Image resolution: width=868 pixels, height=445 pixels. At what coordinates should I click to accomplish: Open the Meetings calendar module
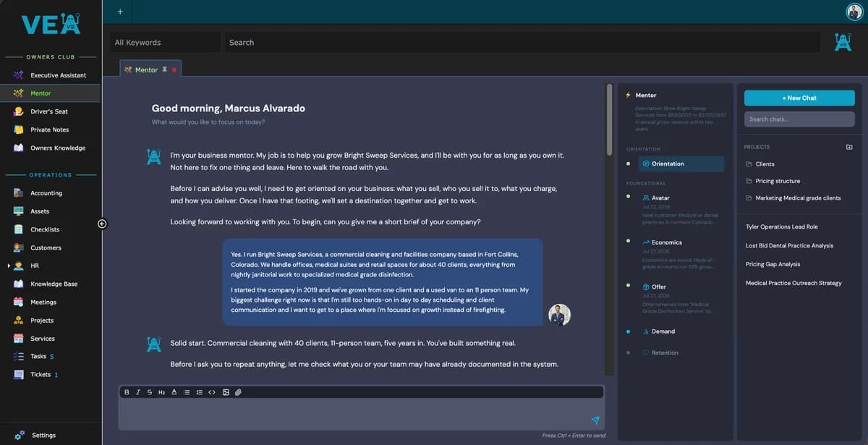click(x=51, y=302)
